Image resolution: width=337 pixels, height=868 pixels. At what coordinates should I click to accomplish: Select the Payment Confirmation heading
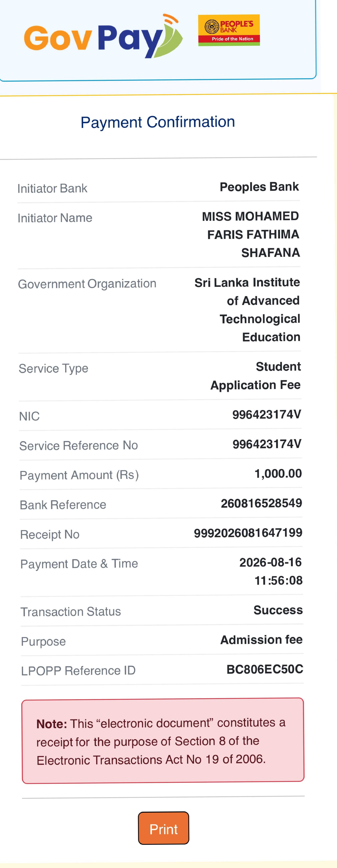coord(157,122)
